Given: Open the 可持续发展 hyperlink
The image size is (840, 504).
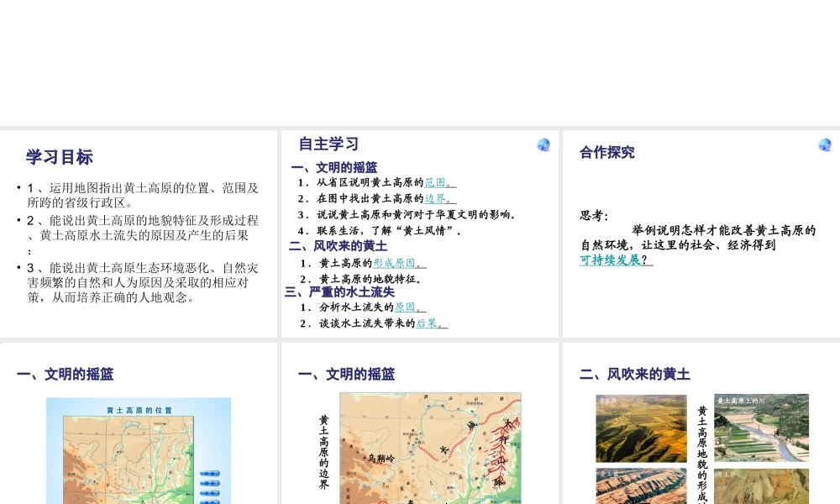Looking at the screenshot, I should 616,260.
